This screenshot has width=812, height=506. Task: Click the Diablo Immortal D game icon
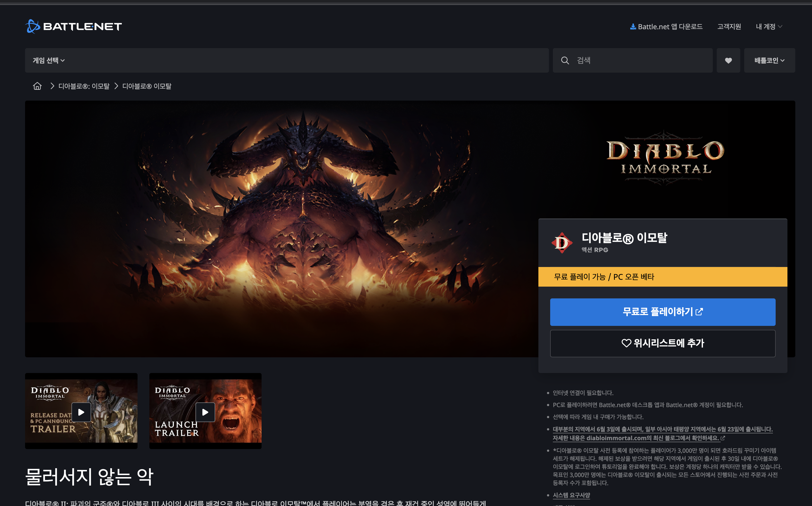click(562, 243)
